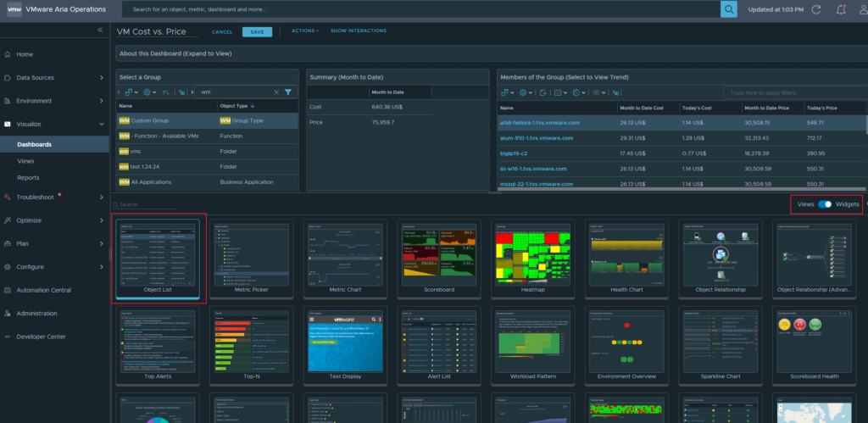Open dashboard navigation dropdown in Members of the Group toolbar
This screenshot has height=423, width=868.
point(507,92)
